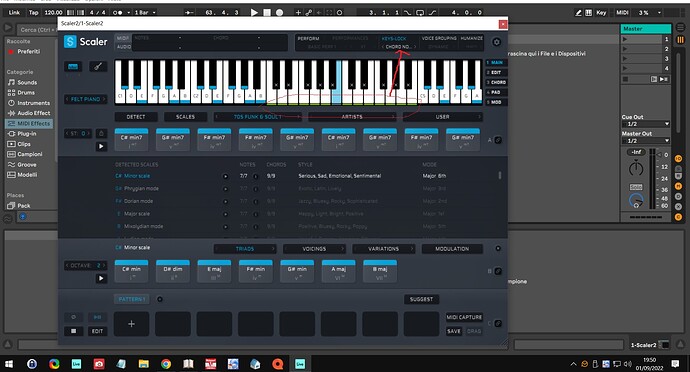Toggle Ableton Link button
This screenshot has width=690, height=372.
pos(14,12)
